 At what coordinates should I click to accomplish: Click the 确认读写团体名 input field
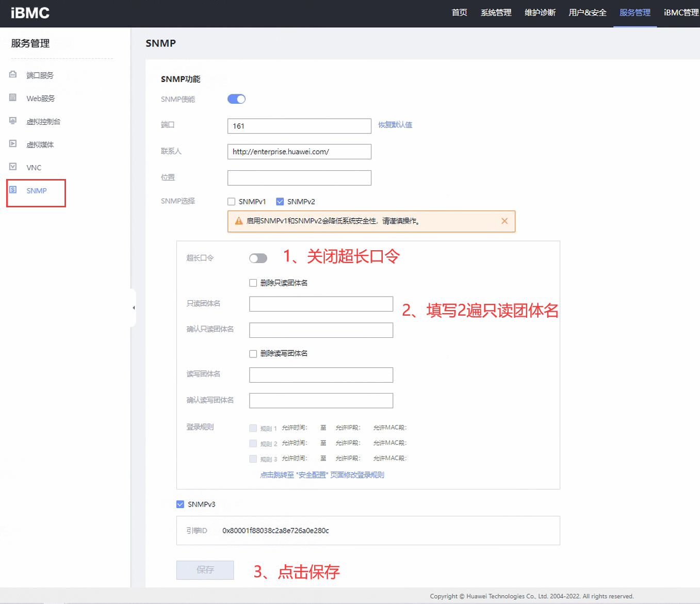pyautogui.click(x=321, y=401)
